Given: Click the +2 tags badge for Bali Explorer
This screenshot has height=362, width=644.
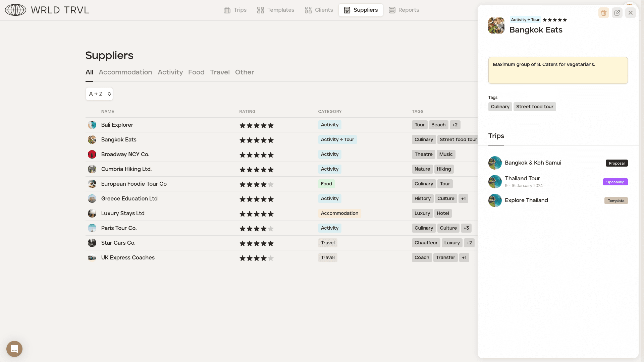Looking at the screenshot, I should click(x=455, y=125).
